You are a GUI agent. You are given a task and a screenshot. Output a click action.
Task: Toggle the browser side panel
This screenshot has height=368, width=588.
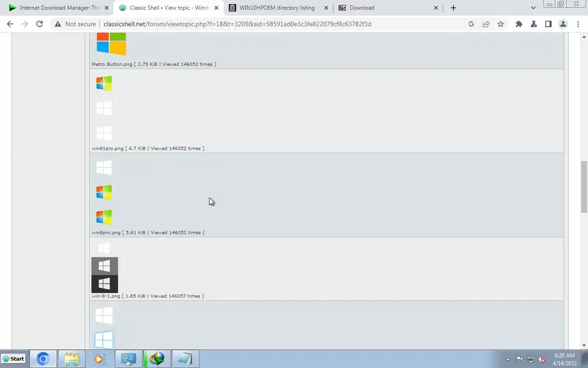point(548,24)
